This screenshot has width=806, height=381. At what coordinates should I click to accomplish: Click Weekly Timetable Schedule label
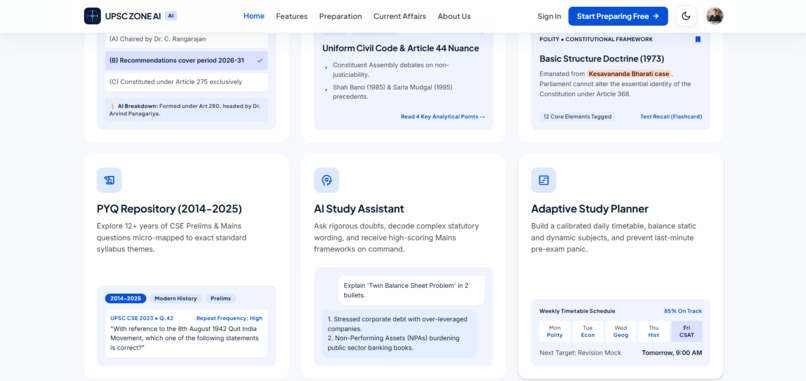coord(577,311)
